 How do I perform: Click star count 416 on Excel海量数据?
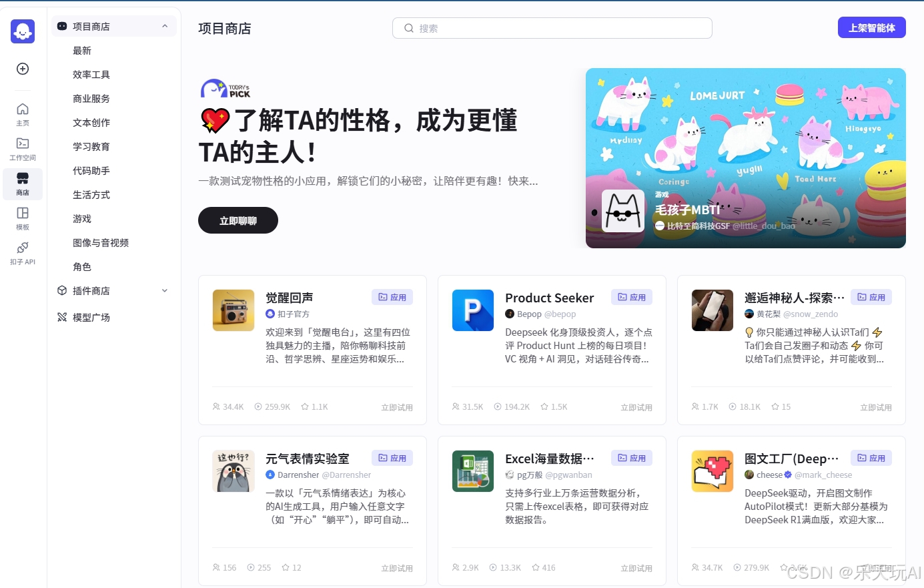(544, 567)
